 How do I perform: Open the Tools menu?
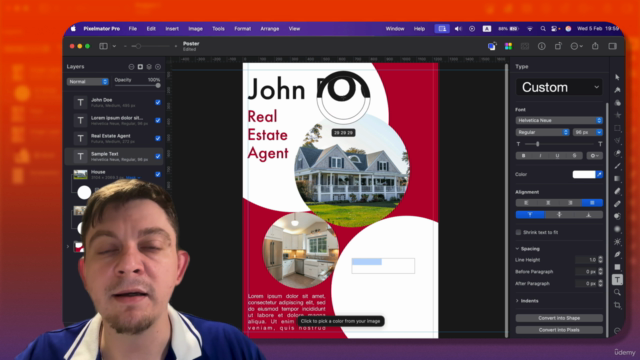[218, 29]
